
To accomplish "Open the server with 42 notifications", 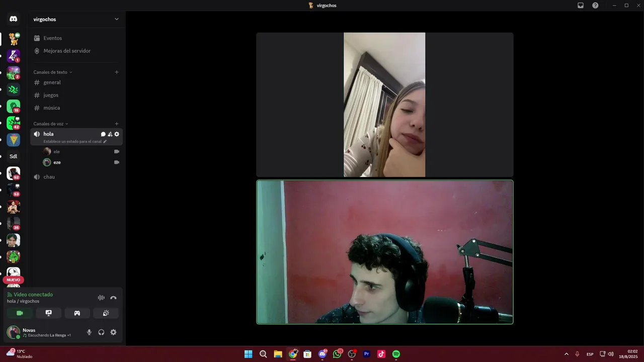I will [x=14, y=123].
